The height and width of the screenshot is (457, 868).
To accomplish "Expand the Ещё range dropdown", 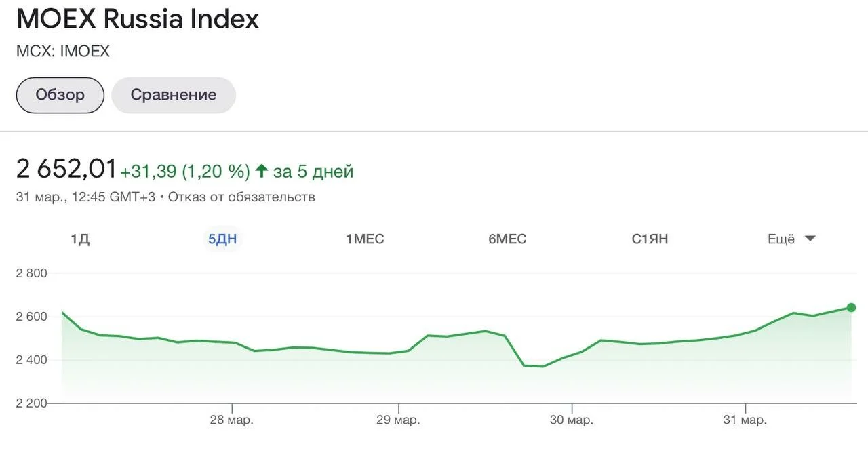I will pos(791,239).
